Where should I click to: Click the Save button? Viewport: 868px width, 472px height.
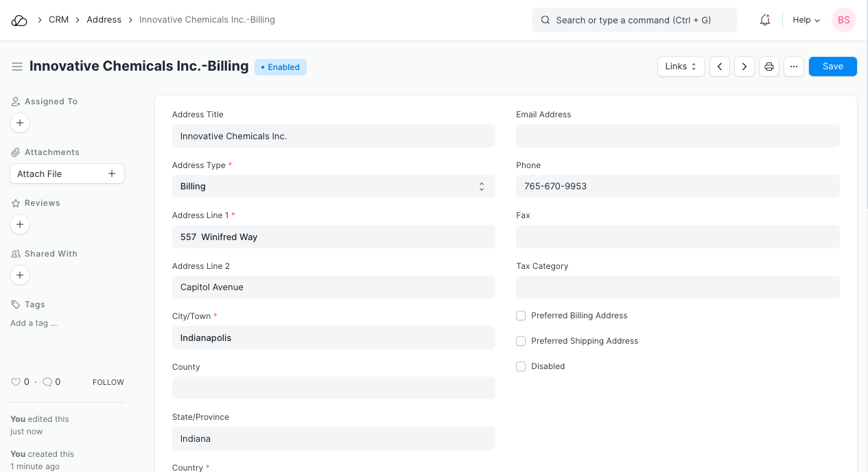[832, 67]
